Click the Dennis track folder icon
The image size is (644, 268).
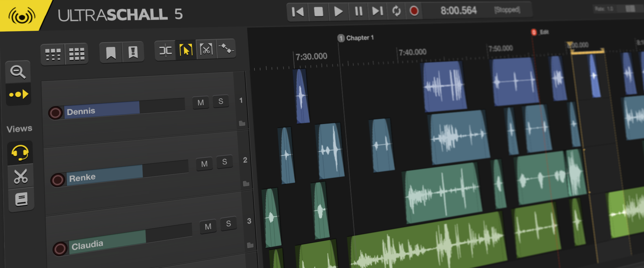pos(242,123)
